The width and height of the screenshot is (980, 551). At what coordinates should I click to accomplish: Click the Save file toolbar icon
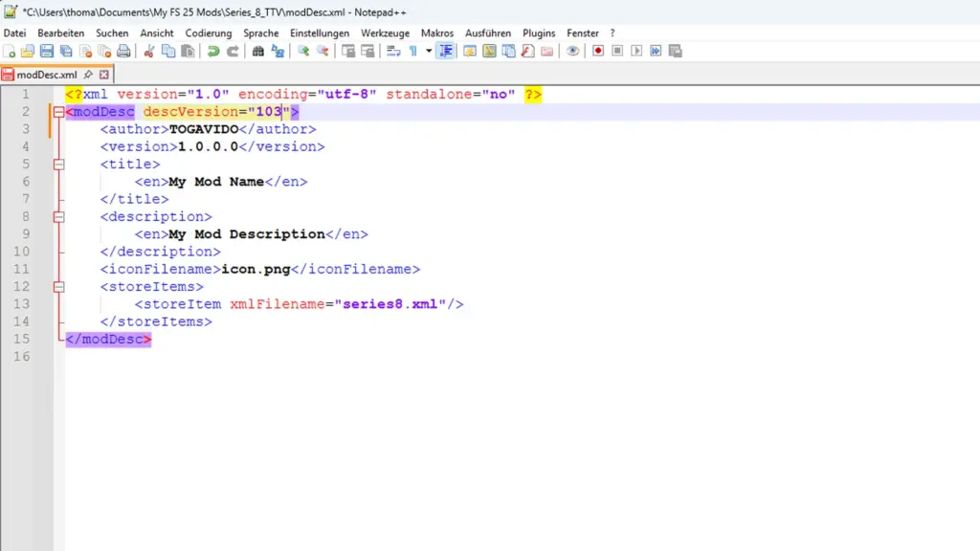[46, 51]
